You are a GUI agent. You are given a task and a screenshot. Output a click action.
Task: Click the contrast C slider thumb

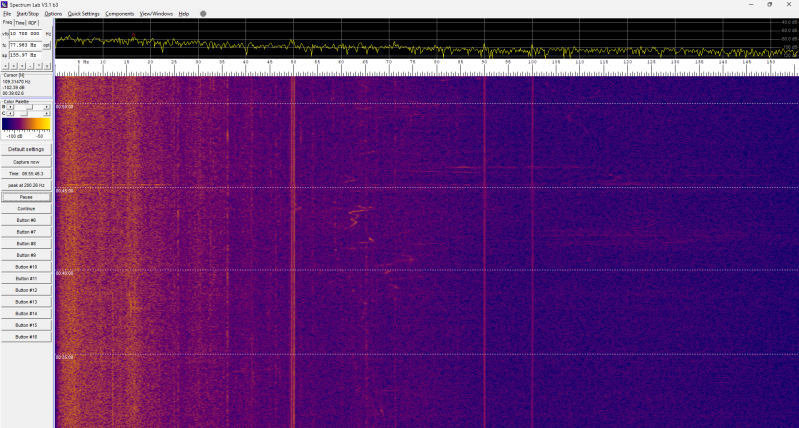[x=24, y=113]
